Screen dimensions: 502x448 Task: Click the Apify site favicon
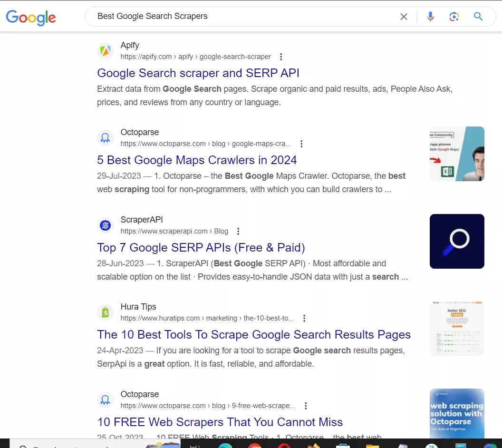[x=105, y=50]
